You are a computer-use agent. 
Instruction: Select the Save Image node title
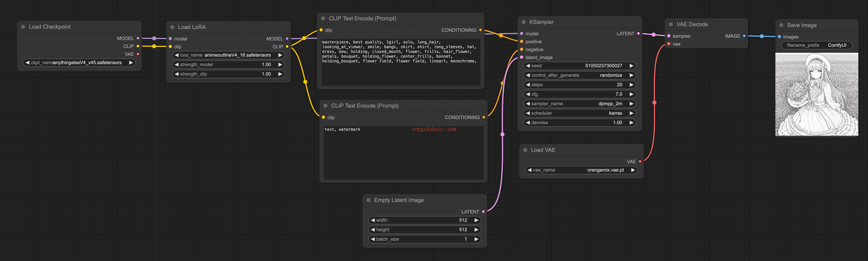point(802,25)
